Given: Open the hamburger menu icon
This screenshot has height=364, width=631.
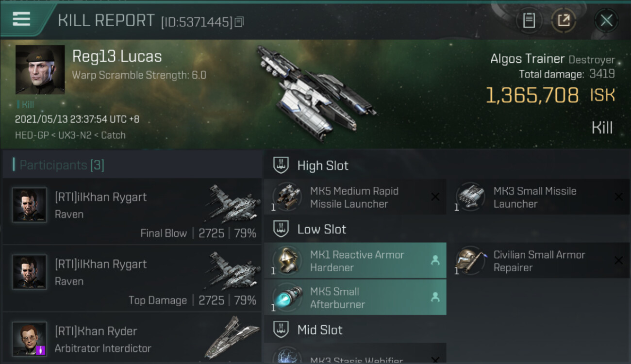Looking at the screenshot, I should 21,19.
